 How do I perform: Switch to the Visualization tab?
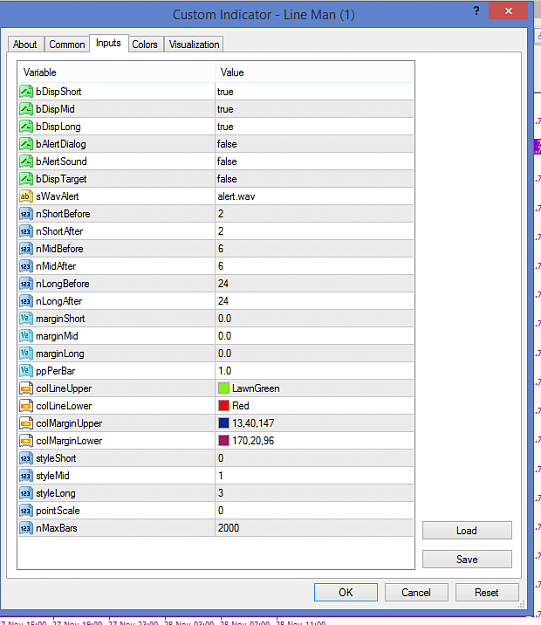(x=194, y=44)
